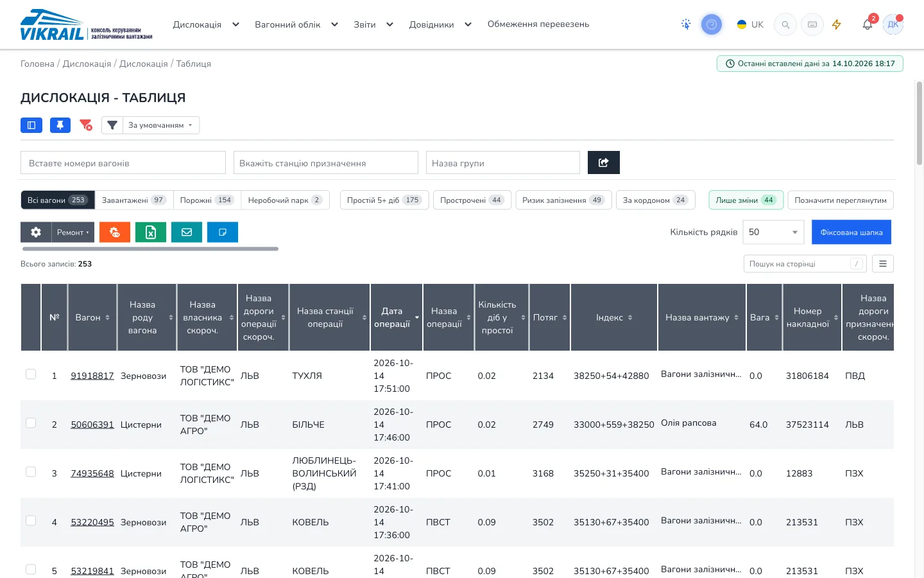Image resolution: width=924 pixels, height=578 pixels.
Task: Click the search magnifier icon in header
Action: (785, 24)
